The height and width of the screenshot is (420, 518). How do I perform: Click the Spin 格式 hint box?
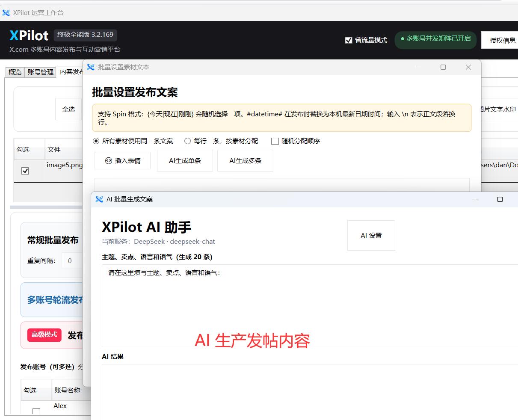282,118
